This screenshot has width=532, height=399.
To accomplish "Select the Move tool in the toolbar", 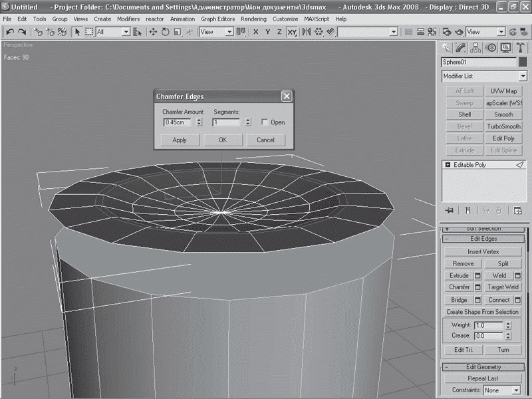I will tap(153, 32).
